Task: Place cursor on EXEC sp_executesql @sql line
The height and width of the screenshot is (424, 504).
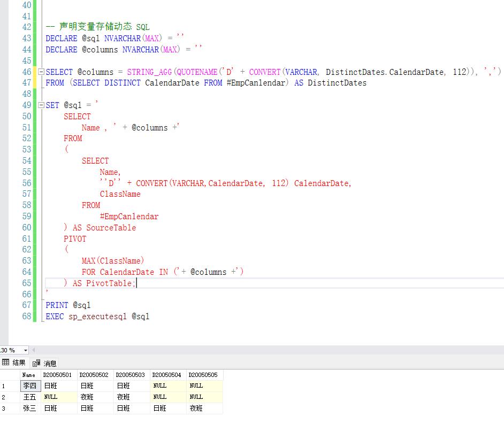Action: pyautogui.click(x=97, y=317)
